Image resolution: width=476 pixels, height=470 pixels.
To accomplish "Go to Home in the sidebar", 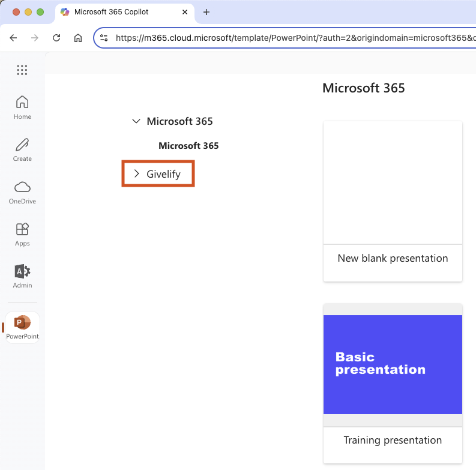I will tap(22, 107).
